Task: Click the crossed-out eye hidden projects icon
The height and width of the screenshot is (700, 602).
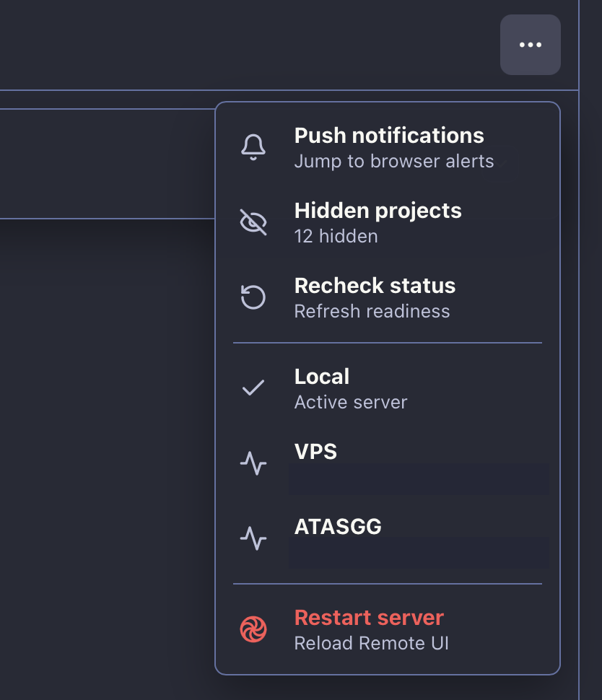Action: [253, 222]
